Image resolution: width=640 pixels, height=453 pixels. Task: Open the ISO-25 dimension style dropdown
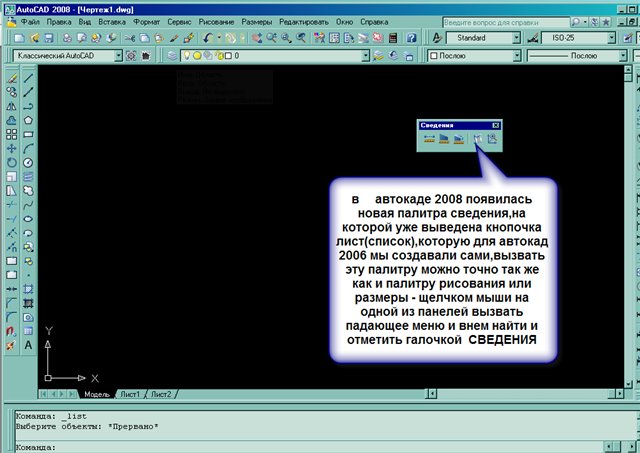click(611, 38)
